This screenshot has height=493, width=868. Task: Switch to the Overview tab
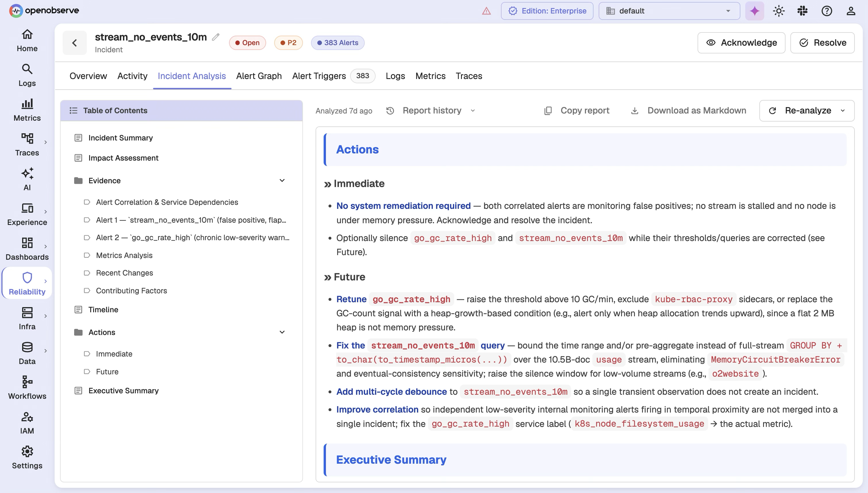(x=88, y=76)
